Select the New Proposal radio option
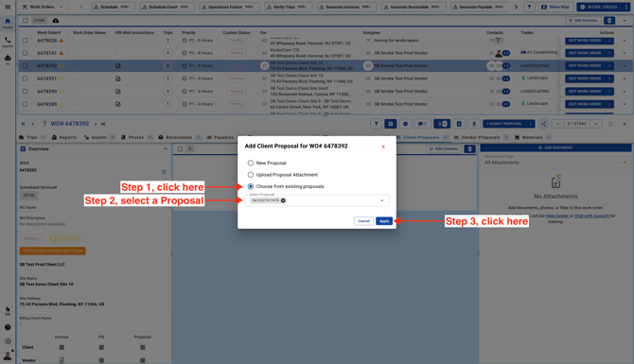Screen dimensions: 634x364 [250, 163]
